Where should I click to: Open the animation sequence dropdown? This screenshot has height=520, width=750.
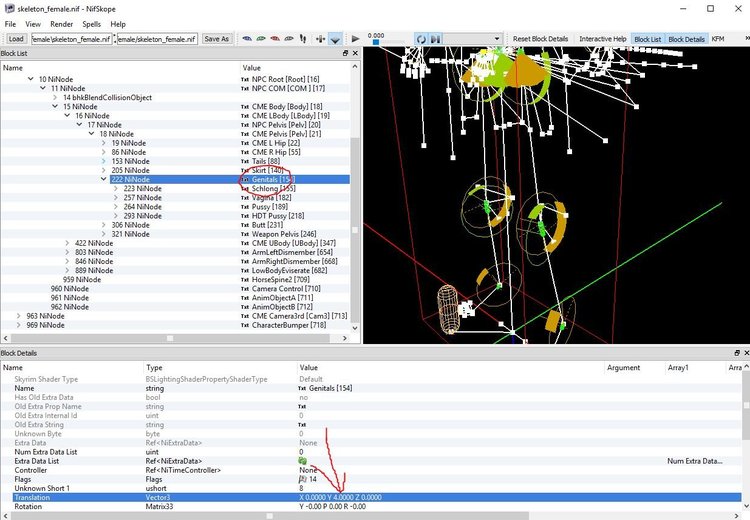[472, 39]
